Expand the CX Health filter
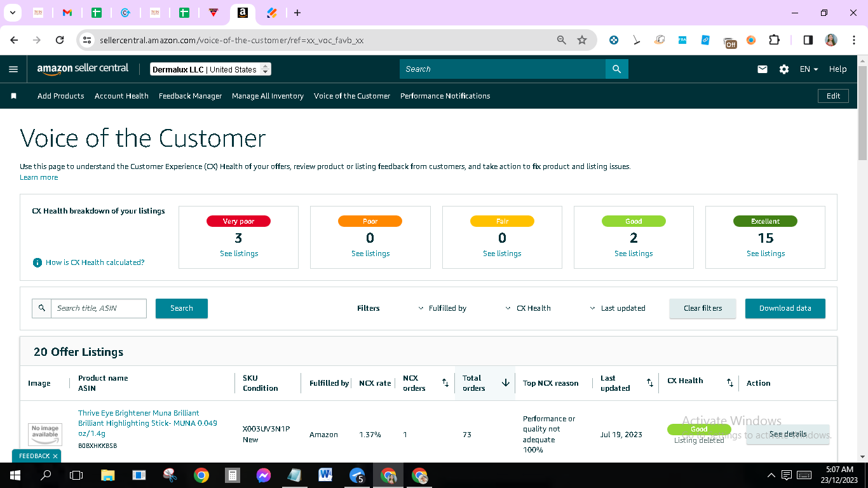 tap(528, 308)
